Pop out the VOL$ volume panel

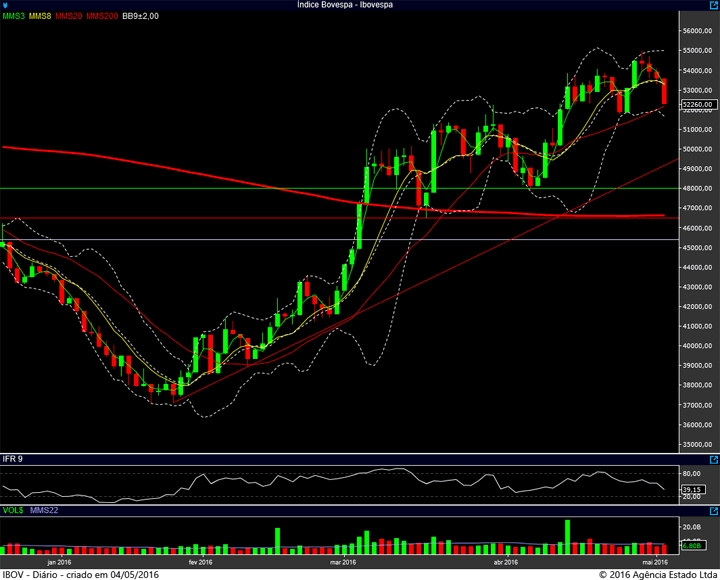tap(714, 511)
